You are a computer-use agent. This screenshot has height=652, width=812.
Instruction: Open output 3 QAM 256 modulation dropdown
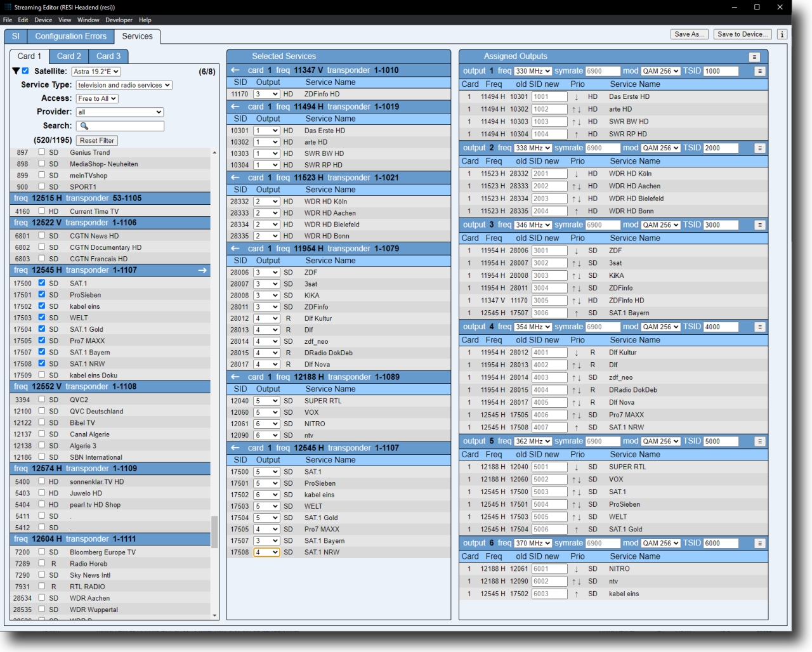(660, 225)
